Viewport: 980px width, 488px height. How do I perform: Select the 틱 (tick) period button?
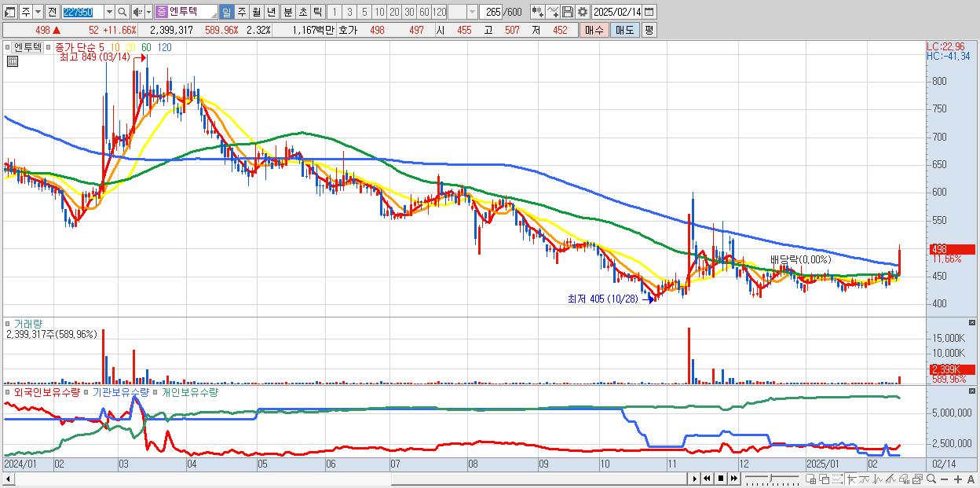[317, 12]
